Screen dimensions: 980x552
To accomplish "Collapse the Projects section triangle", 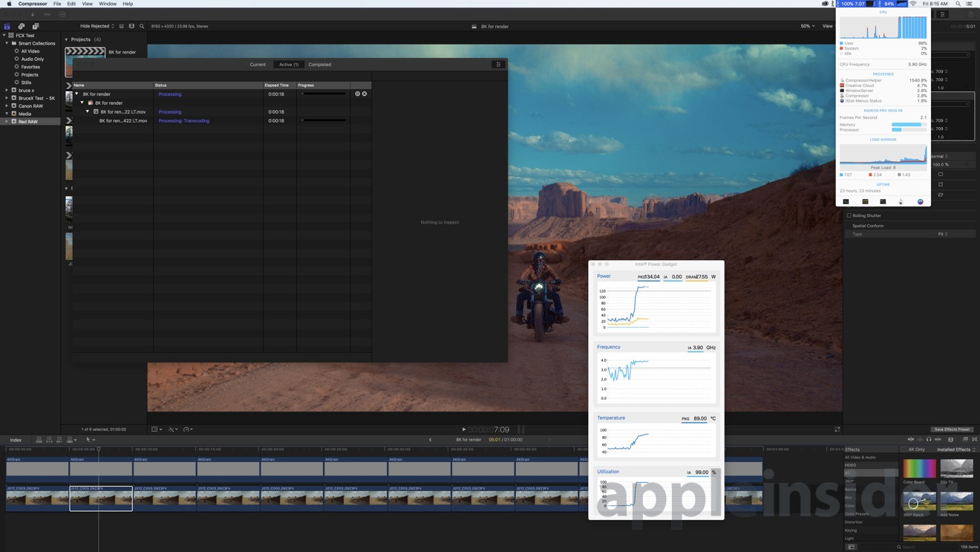I will 67,39.
